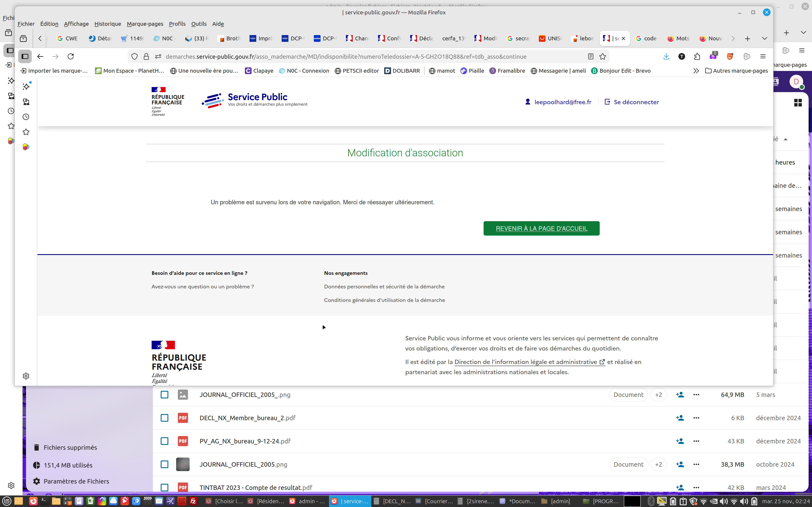Screen dimensions: 812x507
Task: Open sidebar settings gear icon
Action: 26,376
